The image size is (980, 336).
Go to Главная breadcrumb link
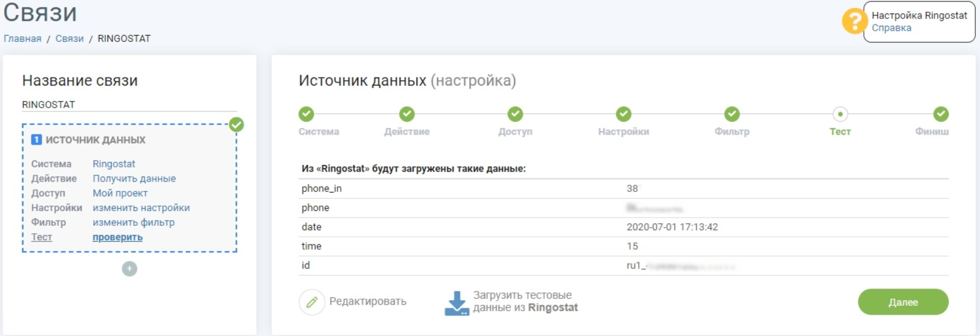point(23,38)
